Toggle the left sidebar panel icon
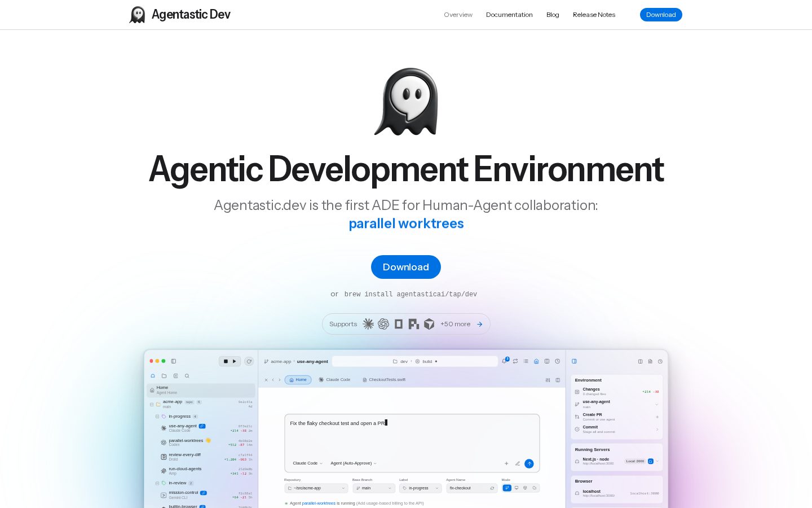Screen dimensions: 812x508 tap(174, 361)
